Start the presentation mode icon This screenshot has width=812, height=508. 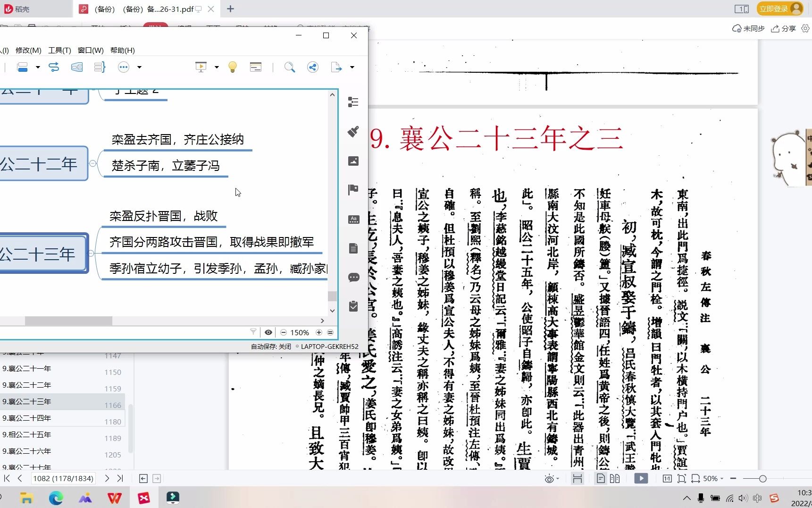pos(201,67)
